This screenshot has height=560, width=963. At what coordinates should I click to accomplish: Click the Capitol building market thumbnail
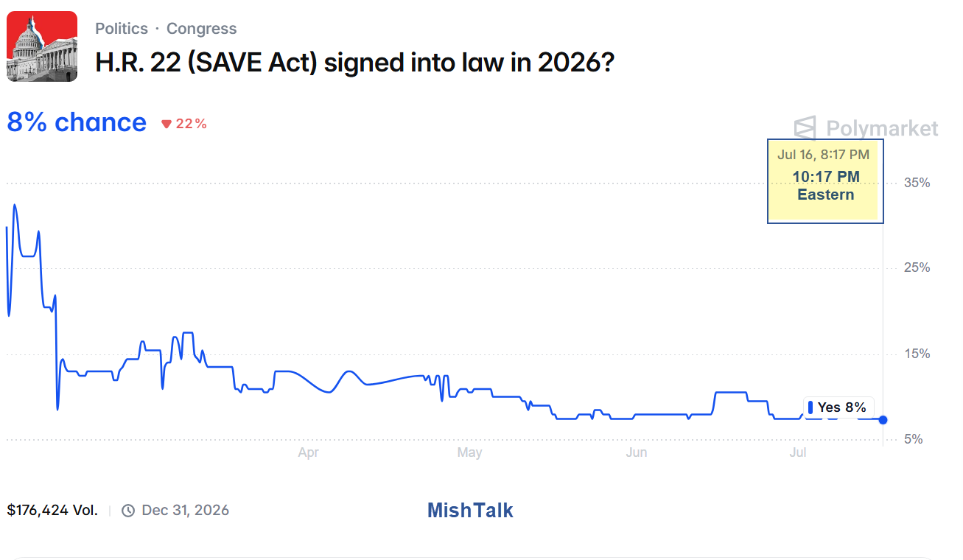coord(42,46)
